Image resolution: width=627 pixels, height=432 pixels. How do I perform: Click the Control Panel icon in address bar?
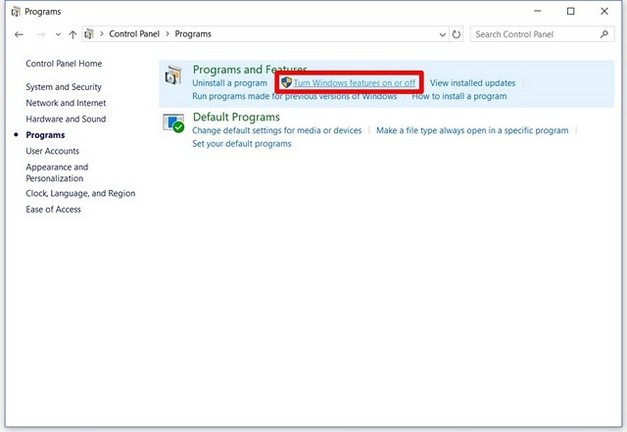(x=89, y=34)
